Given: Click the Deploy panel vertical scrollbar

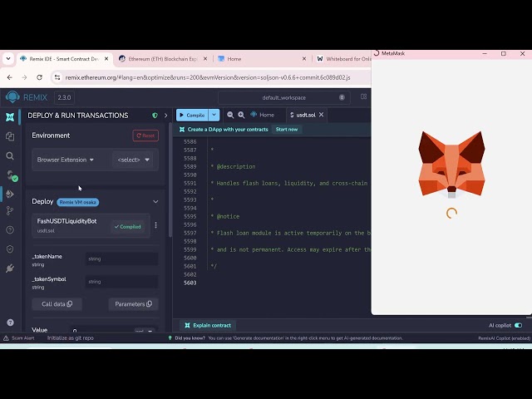Looking at the screenshot, I should click(x=170, y=180).
